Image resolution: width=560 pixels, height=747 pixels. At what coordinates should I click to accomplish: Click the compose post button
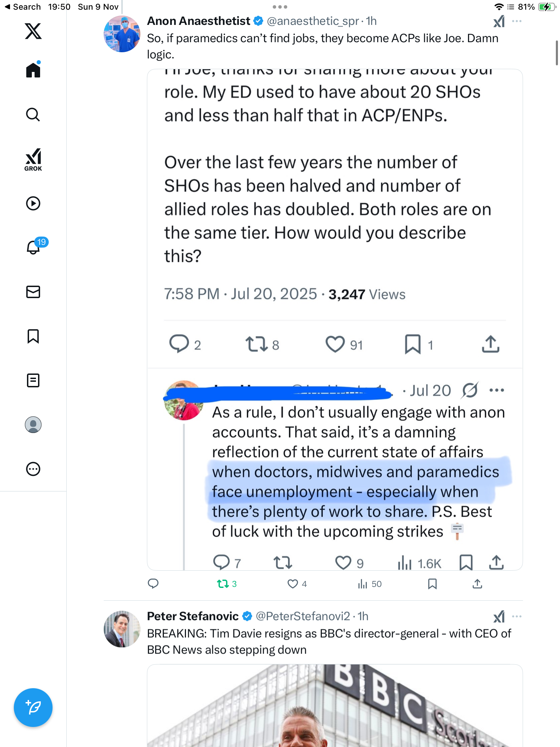click(33, 708)
